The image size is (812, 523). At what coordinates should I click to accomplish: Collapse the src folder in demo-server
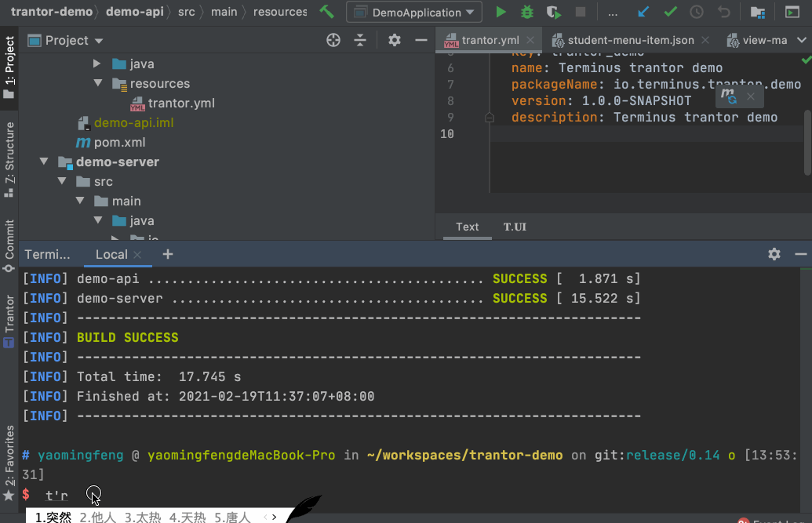coord(62,180)
